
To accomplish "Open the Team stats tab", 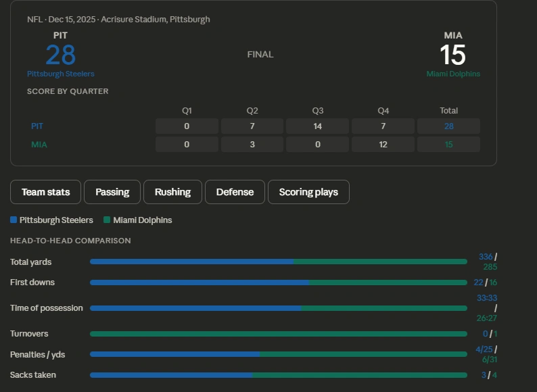I will [45, 192].
